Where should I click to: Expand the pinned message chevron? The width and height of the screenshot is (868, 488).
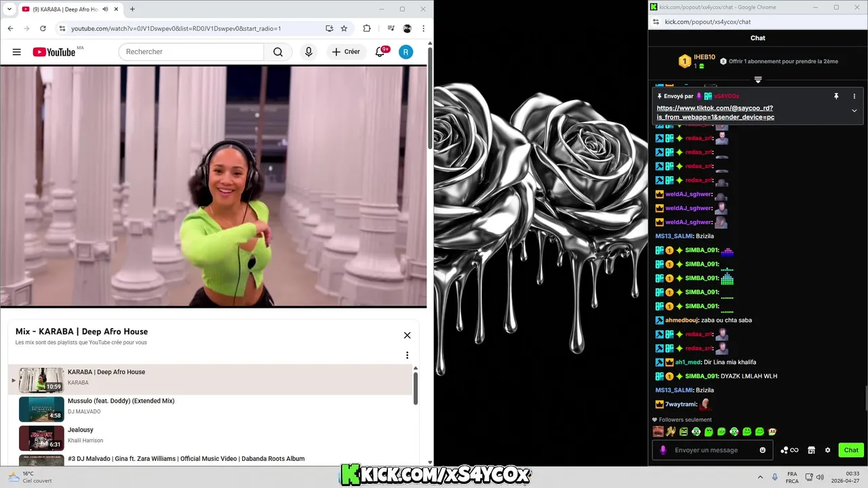[854, 110]
